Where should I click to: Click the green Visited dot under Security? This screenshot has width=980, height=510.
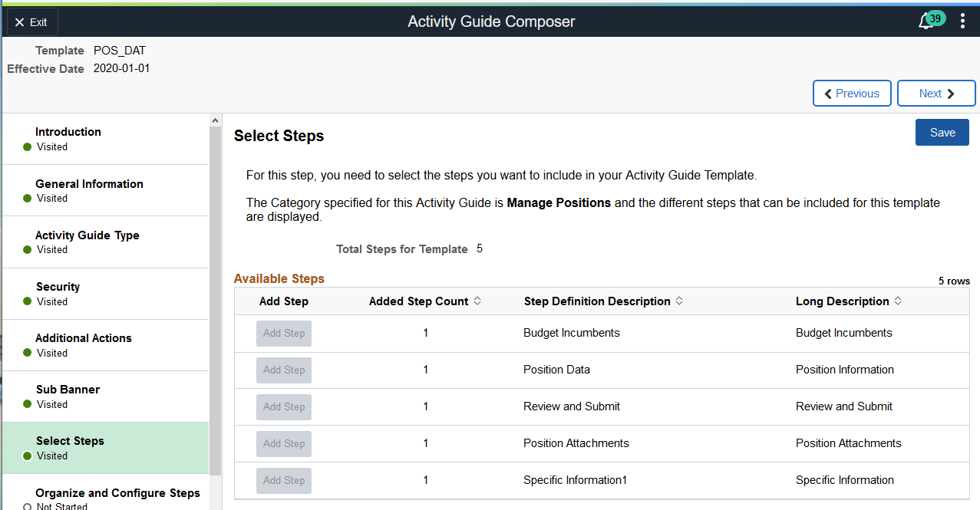27,301
